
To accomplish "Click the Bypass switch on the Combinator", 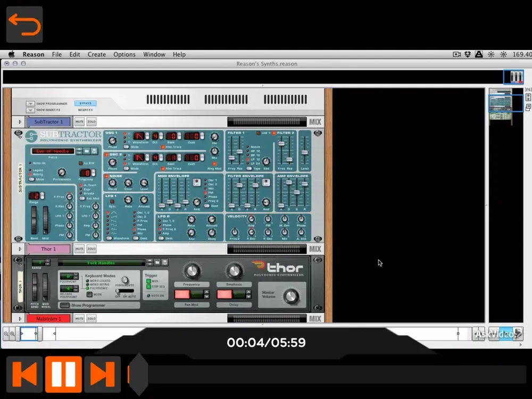I will click(85, 103).
